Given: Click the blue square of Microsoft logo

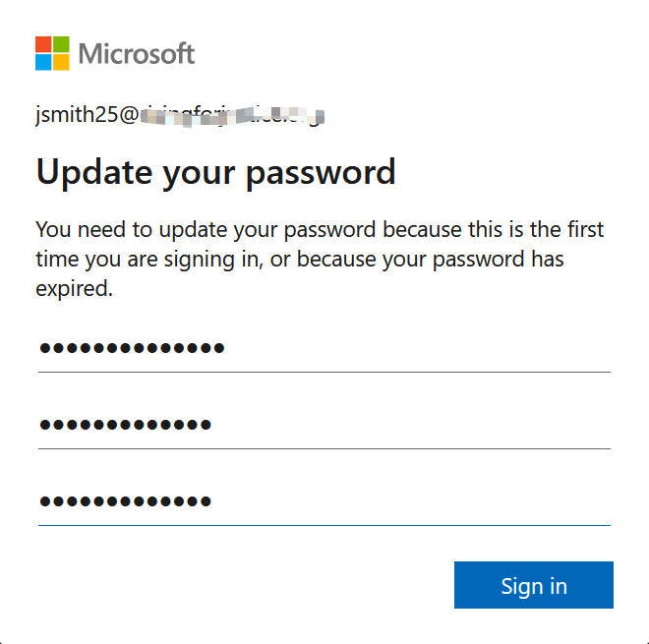Looking at the screenshot, I should click(43, 63).
